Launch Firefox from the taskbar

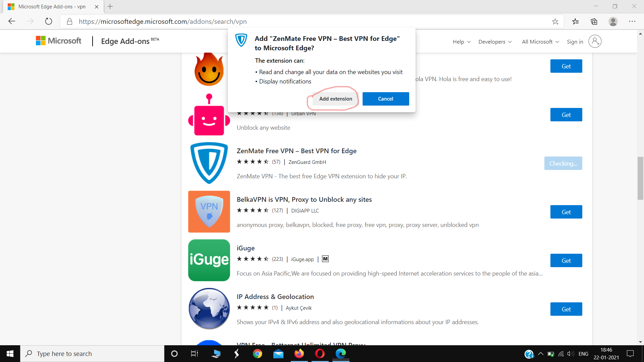[x=299, y=354]
